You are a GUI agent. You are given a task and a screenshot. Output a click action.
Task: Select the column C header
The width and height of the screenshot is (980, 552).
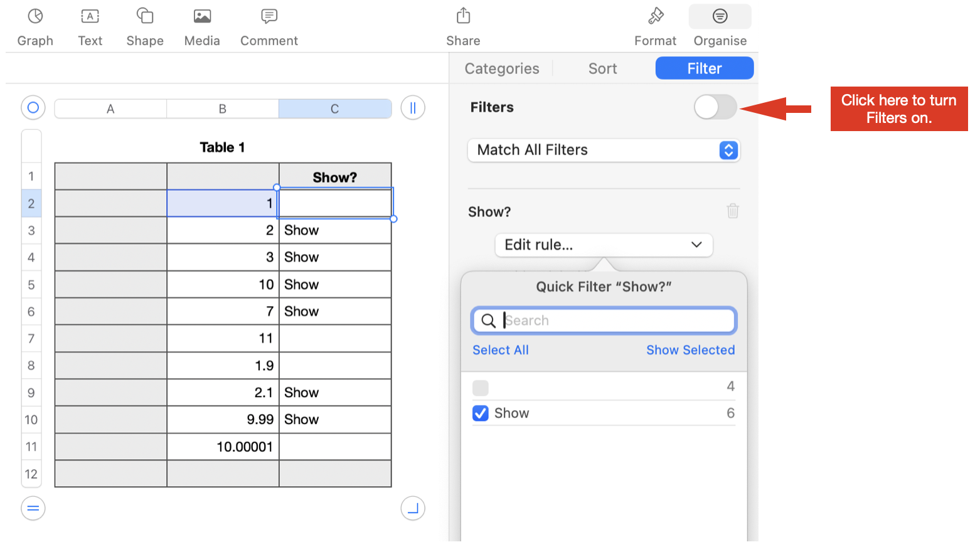point(334,109)
